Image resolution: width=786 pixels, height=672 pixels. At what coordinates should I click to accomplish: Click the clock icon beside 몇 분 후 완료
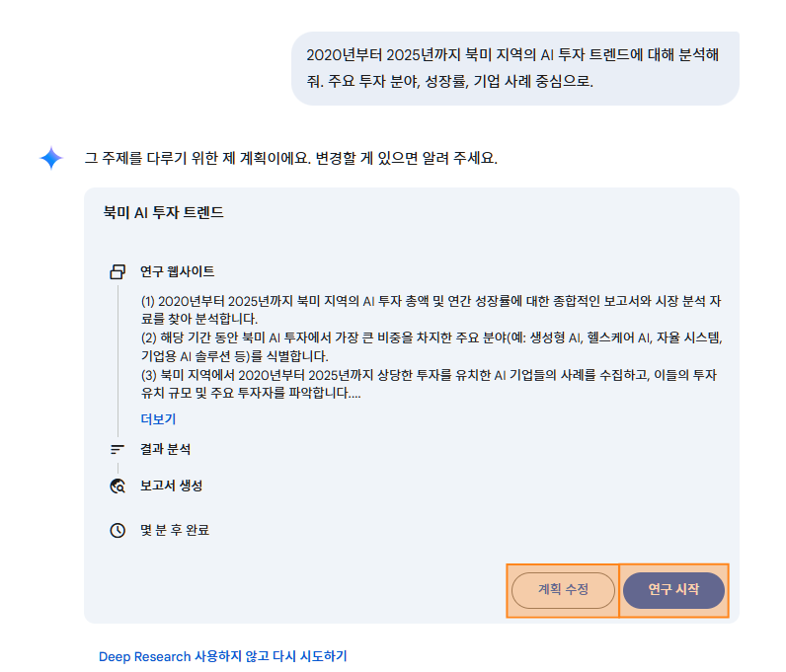coord(118,530)
